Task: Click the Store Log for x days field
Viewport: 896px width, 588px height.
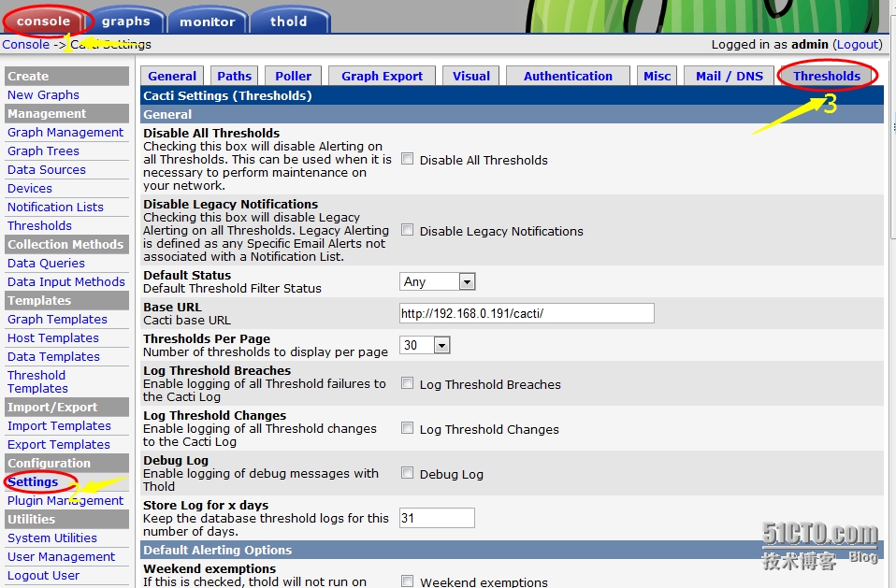Action: point(437,518)
